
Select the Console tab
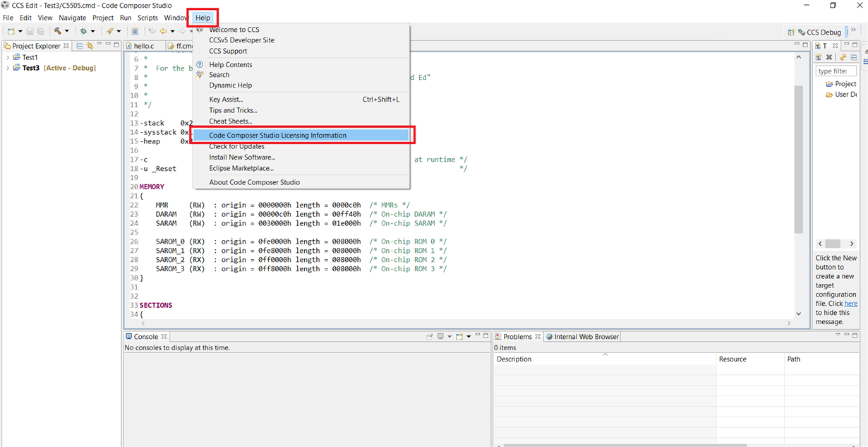(146, 337)
